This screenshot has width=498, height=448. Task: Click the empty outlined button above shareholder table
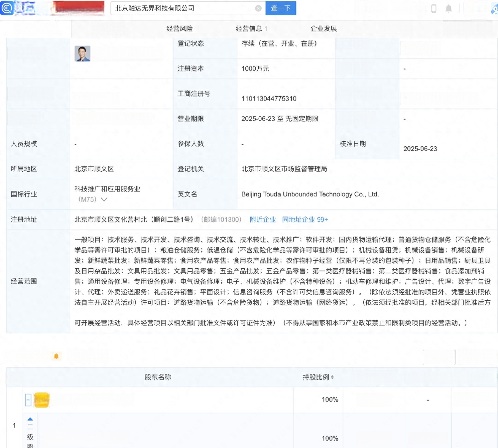439,357
